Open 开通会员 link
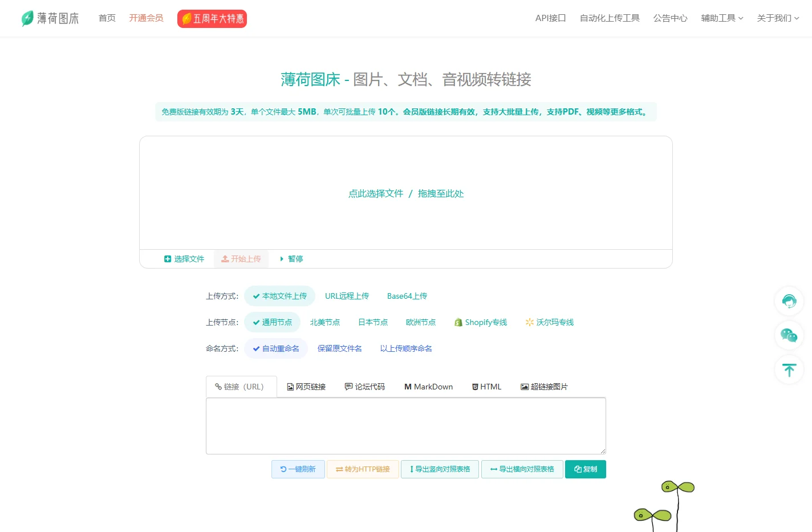This screenshot has height=532, width=812. (146, 18)
